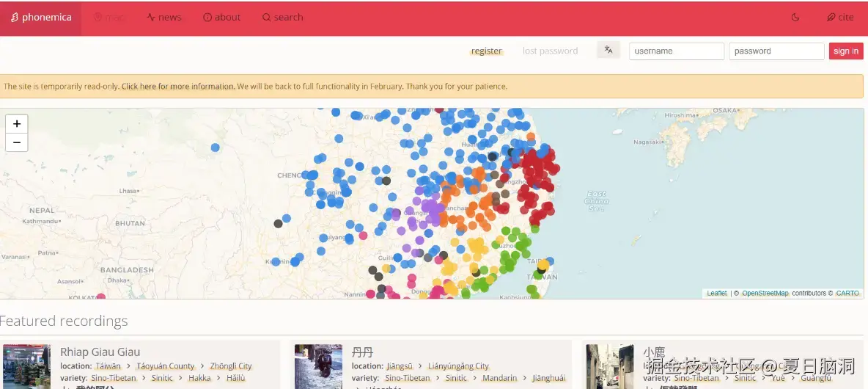Select the Hakka variety link
The image size is (868, 389).
tap(200, 379)
